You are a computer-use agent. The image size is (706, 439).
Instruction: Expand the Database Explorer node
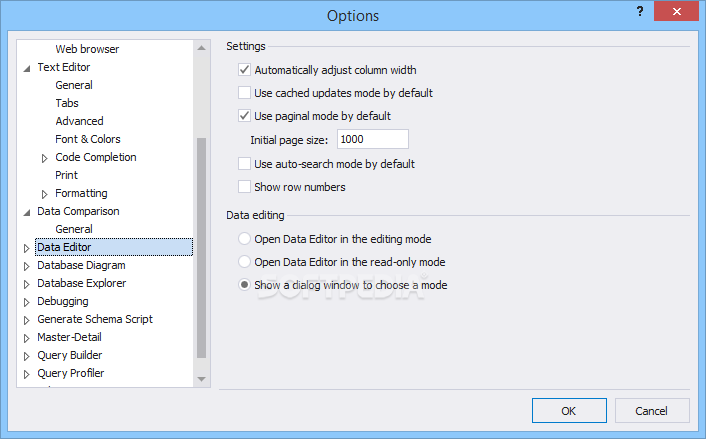27,284
